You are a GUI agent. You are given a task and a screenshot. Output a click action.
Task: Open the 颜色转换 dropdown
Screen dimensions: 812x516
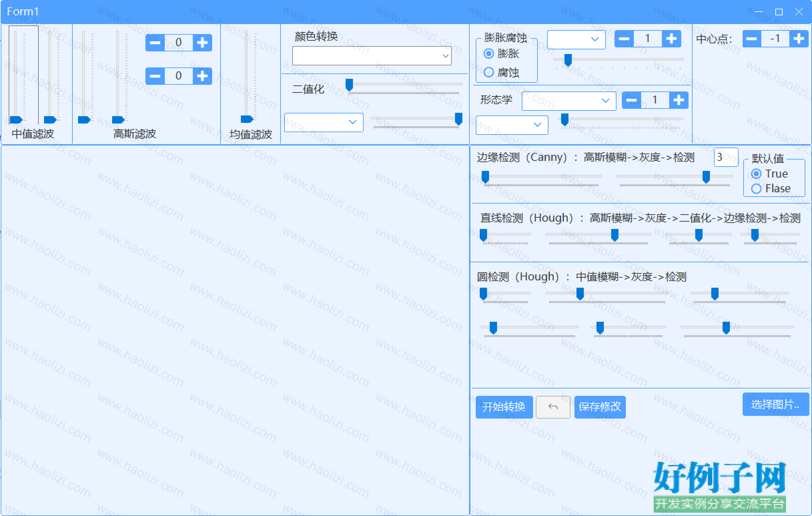pyautogui.click(x=372, y=56)
